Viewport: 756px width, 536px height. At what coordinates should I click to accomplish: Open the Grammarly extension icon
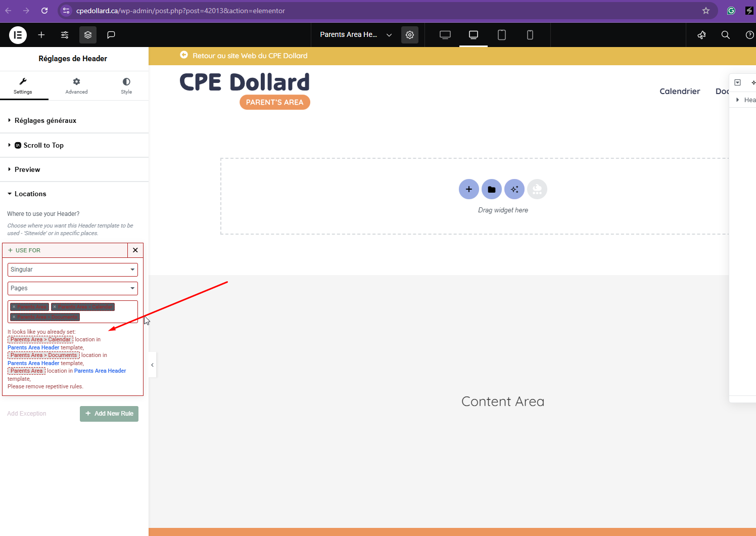pyautogui.click(x=731, y=11)
